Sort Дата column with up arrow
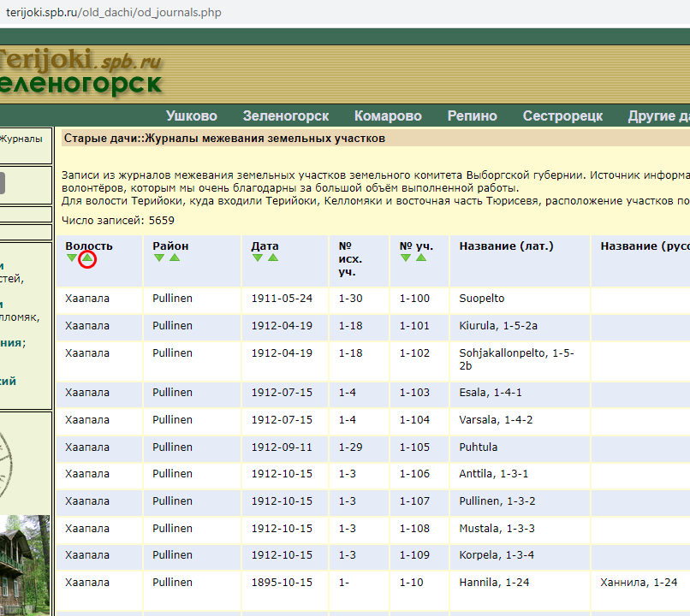This screenshot has height=616, width=690. 273,258
